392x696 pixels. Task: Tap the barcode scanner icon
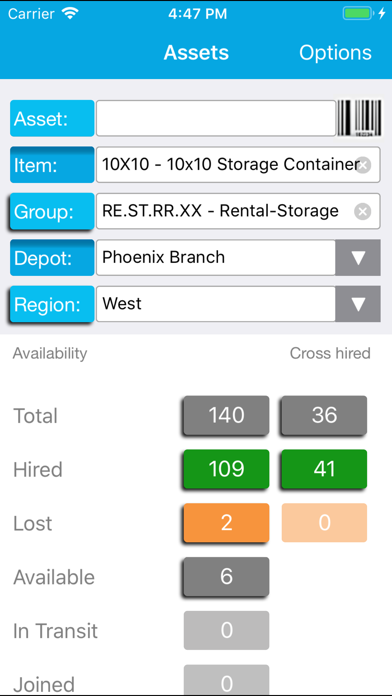(x=359, y=118)
